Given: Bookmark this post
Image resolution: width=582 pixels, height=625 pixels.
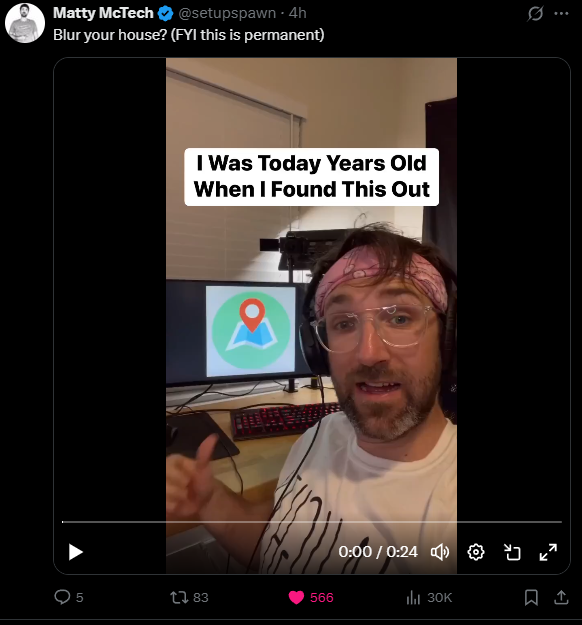Looking at the screenshot, I should [x=531, y=597].
